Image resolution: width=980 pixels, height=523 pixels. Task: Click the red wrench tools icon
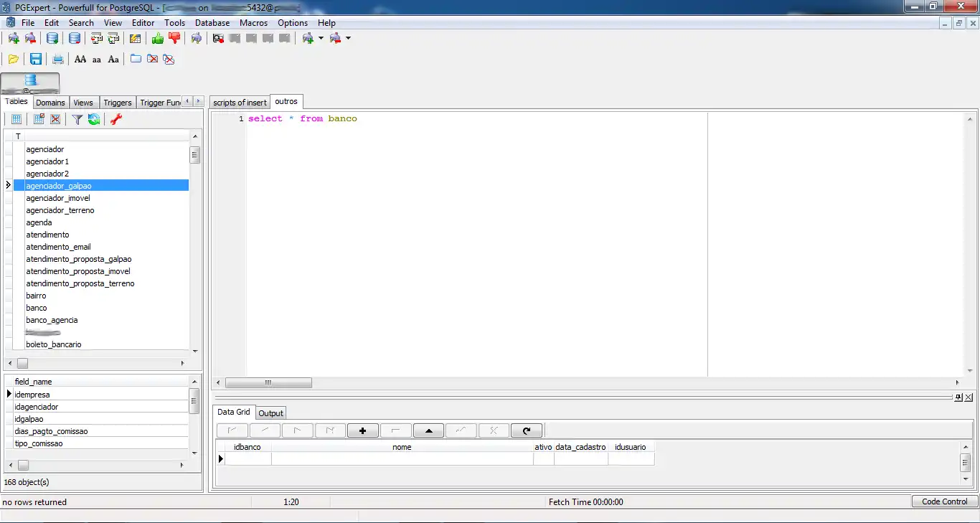pos(116,119)
